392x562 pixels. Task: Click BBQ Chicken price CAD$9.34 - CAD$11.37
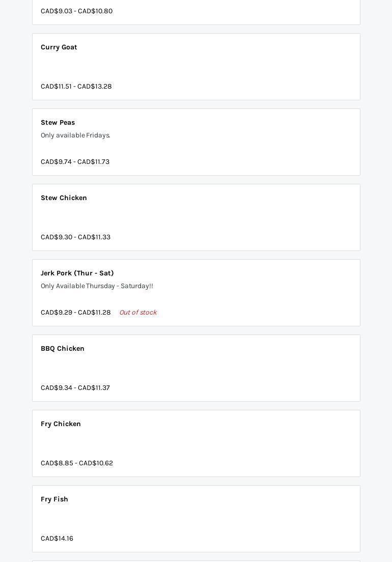point(75,388)
